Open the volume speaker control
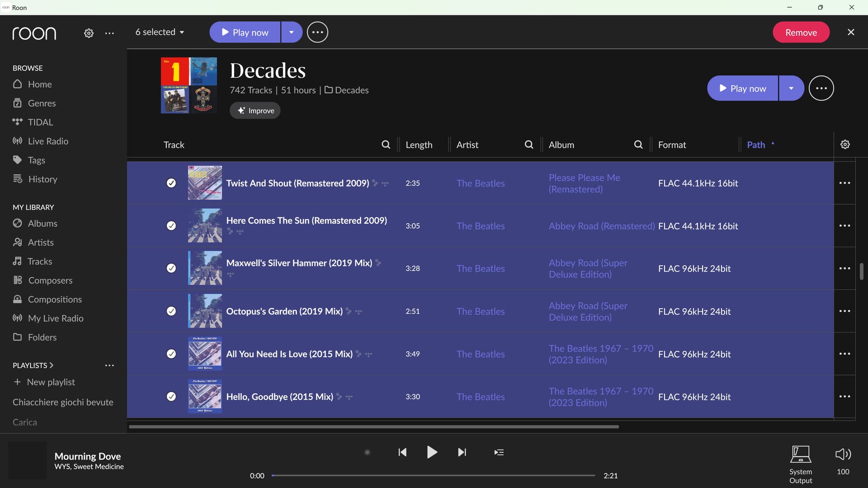868x488 pixels. click(843, 454)
